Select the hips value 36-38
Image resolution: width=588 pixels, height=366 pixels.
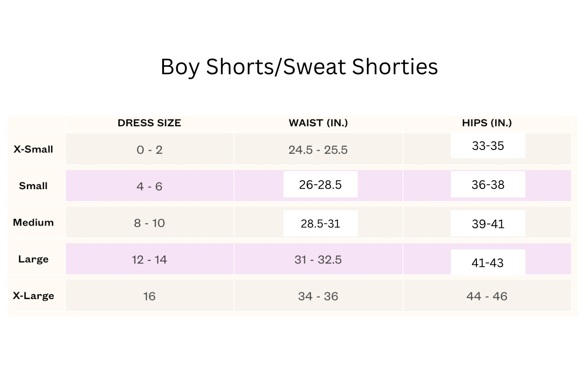point(488,185)
